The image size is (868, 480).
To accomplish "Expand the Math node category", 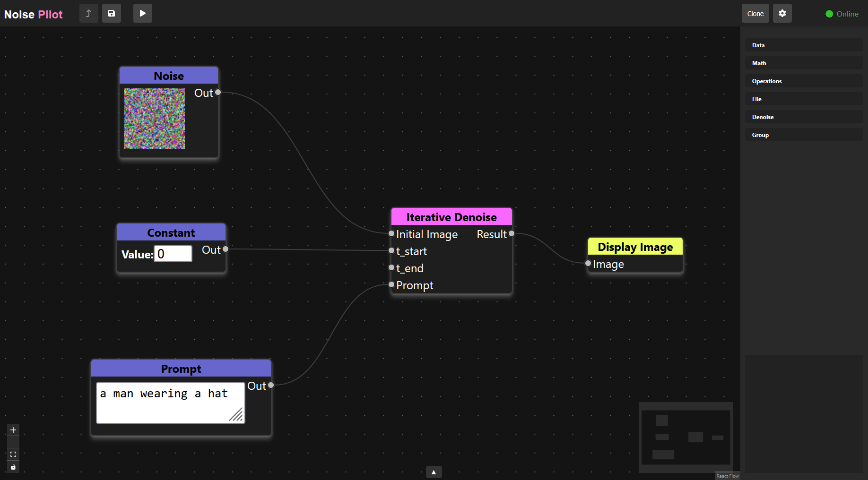I will [803, 63].
